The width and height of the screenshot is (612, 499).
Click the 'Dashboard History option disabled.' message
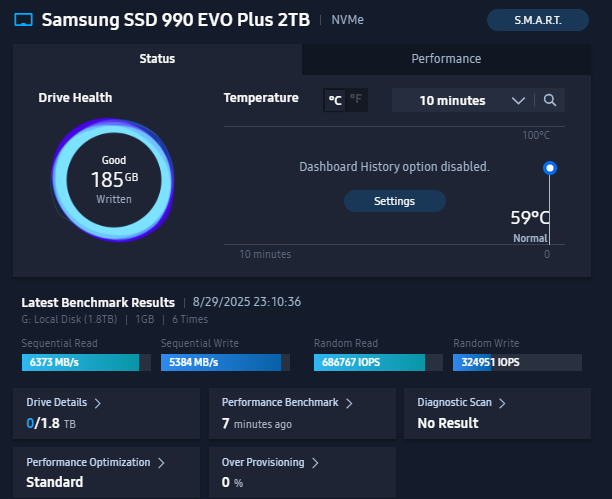point(394,167)
